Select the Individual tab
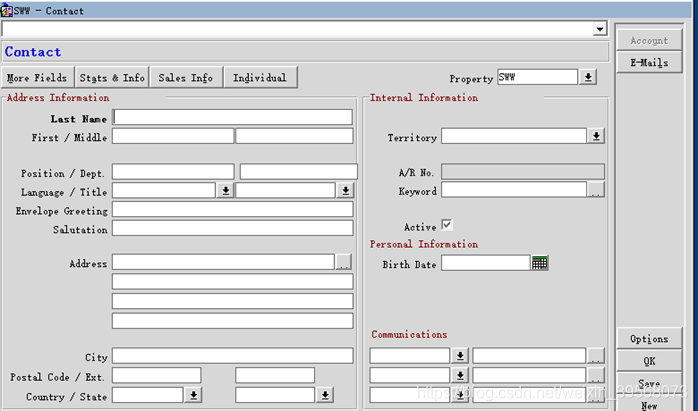The height and width of the screenshot is (411, 698). point(260,78)
